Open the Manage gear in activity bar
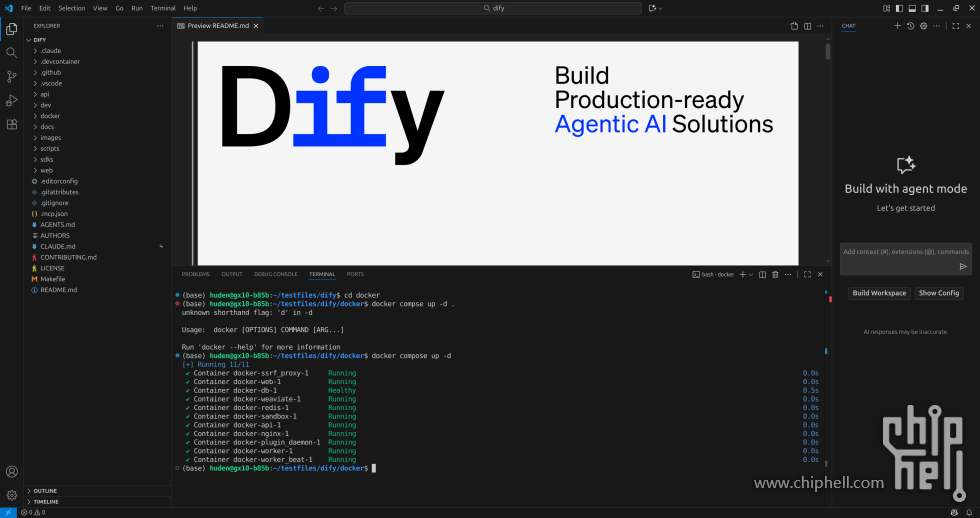This screenshot has width=980, height=518. pyautogui.click(x=12, y=495)
